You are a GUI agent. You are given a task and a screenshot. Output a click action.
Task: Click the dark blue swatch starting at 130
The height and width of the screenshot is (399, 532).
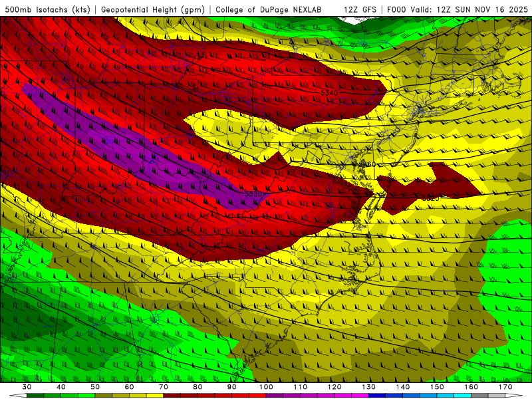tap(377, 396)
